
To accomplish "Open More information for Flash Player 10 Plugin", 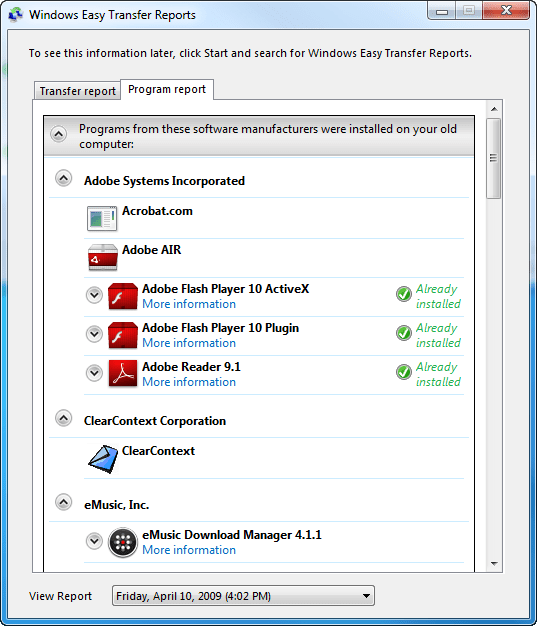I will pos(189,343).
